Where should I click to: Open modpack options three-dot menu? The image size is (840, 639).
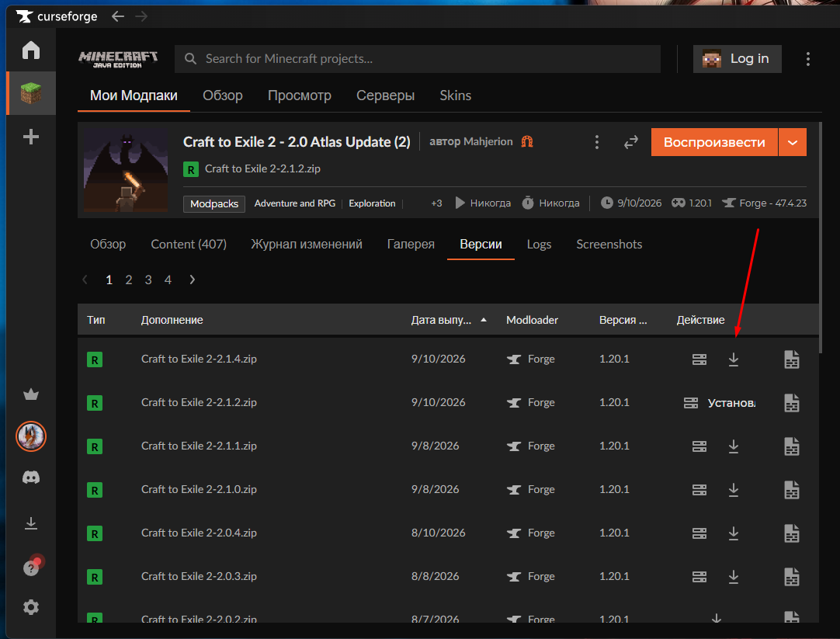click(597, 142)
